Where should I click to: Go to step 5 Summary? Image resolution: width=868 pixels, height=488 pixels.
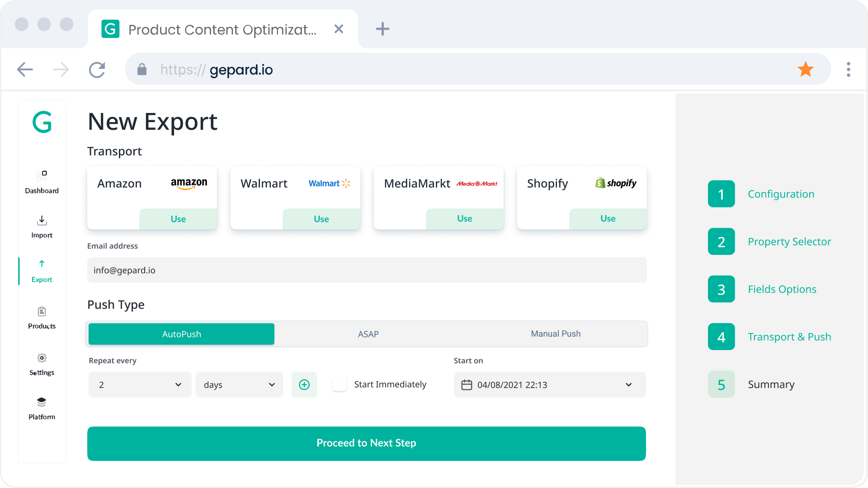751,385
